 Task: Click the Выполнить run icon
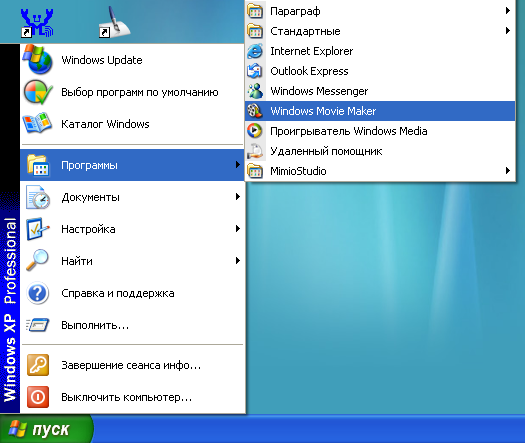click(38, 325)
